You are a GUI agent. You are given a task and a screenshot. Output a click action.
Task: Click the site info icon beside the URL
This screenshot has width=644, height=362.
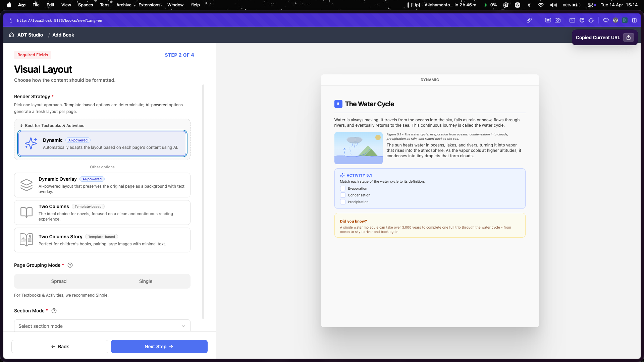click(x=11, y=20)
